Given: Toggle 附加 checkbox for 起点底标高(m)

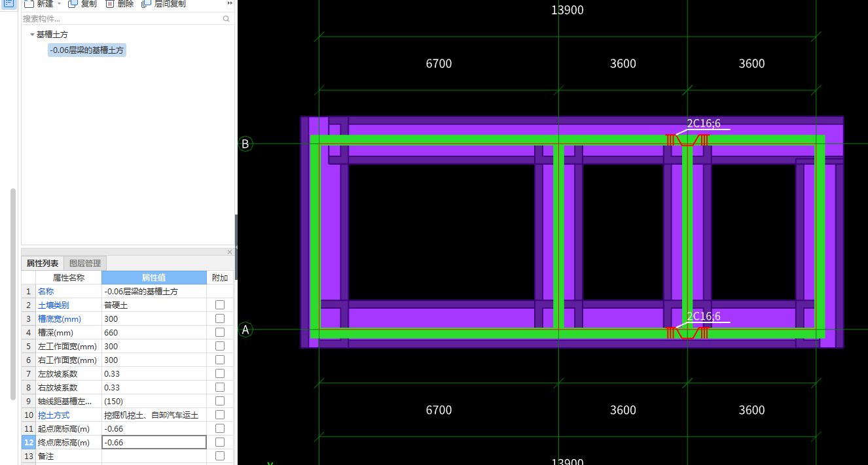Looking at the screenshot, I should click(x=220, y=428).
